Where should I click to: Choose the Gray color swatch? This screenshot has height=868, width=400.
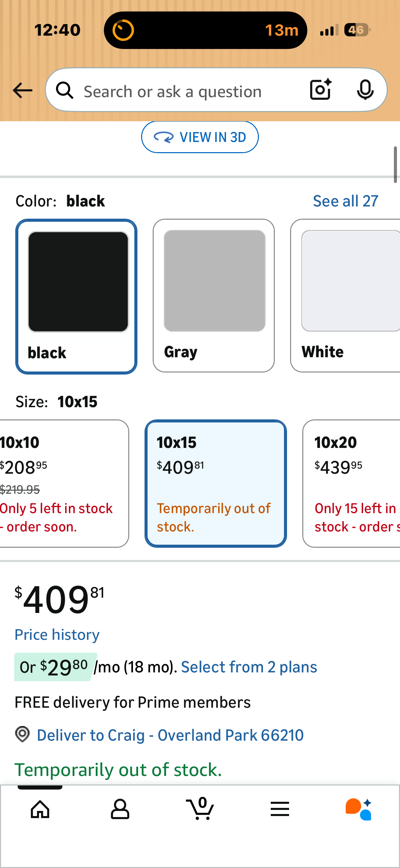coord(214,295)
